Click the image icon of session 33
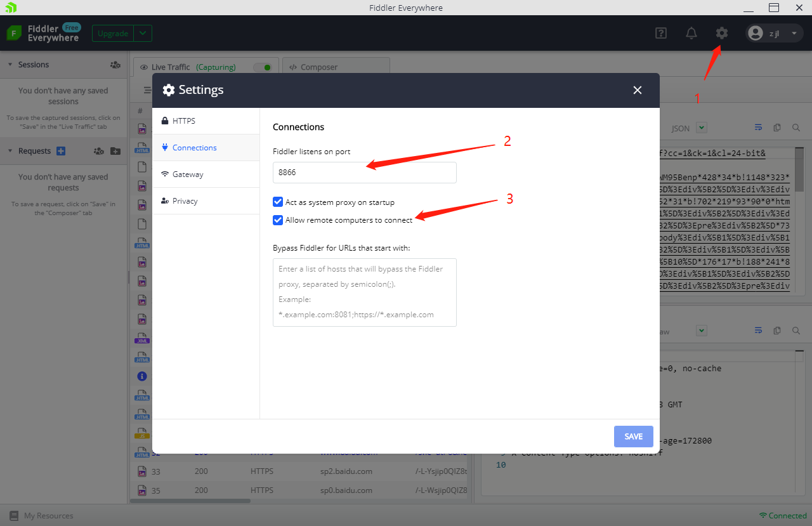The width and height of the screenshot is (812, 526). pos(142,471)
